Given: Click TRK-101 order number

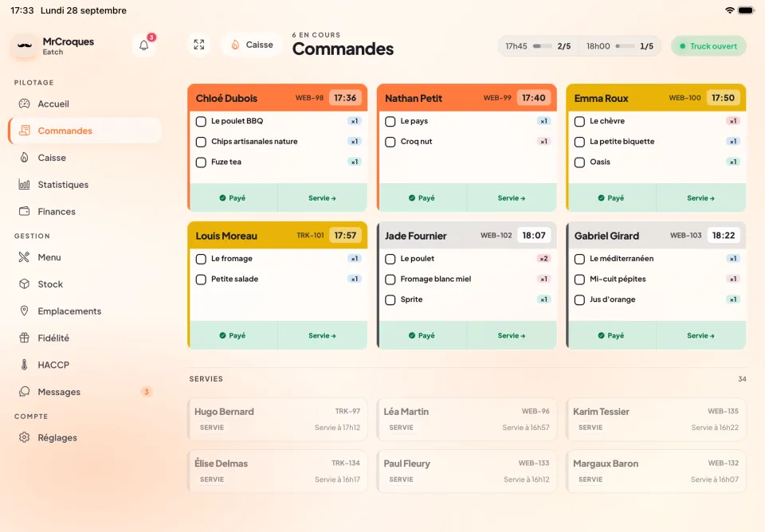Looking at the screenshot, I should point(310,236).
